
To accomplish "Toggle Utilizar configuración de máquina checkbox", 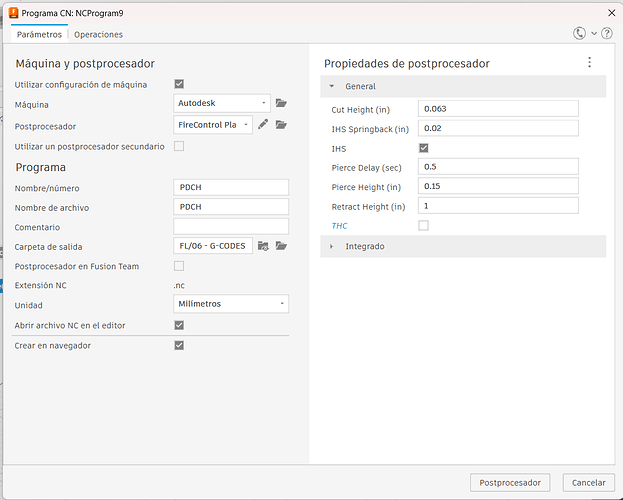I will [x=179, y=84].
